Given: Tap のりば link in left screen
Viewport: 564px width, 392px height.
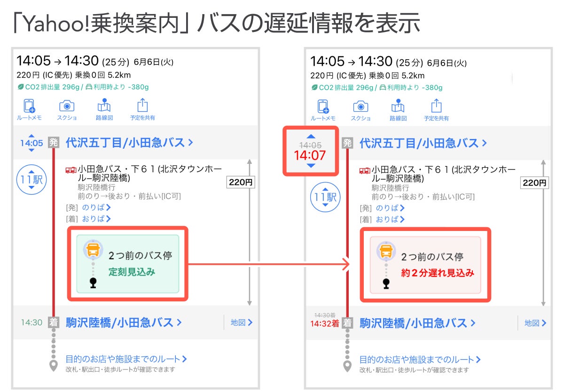Looking at the screenshot, I should pos(96,207).
